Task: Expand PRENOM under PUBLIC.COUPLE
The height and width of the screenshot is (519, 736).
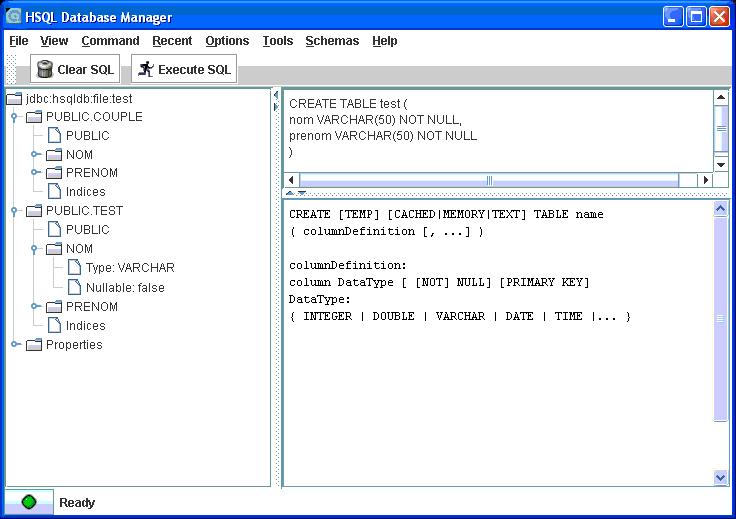Action: 35,173
